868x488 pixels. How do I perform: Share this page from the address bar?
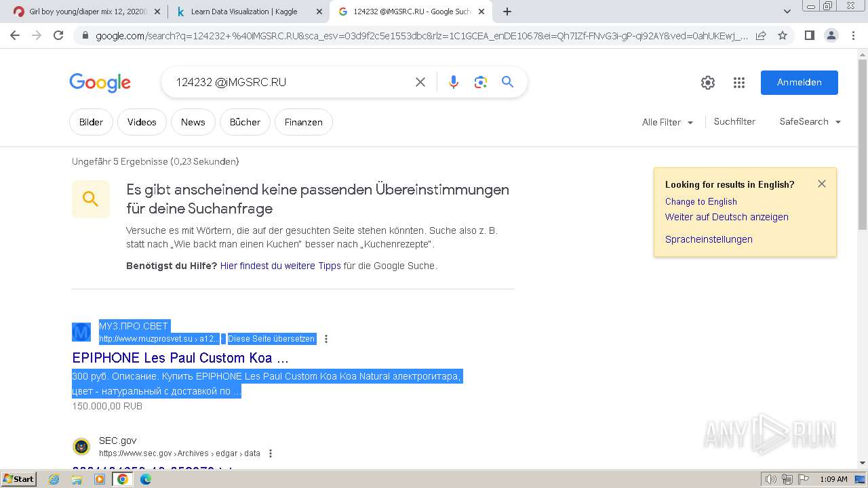[761, 35]
